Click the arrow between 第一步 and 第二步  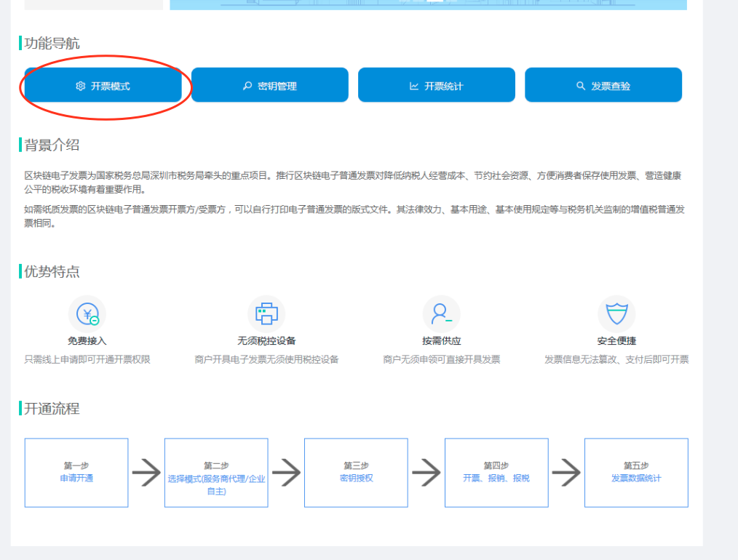pos(146,473)
